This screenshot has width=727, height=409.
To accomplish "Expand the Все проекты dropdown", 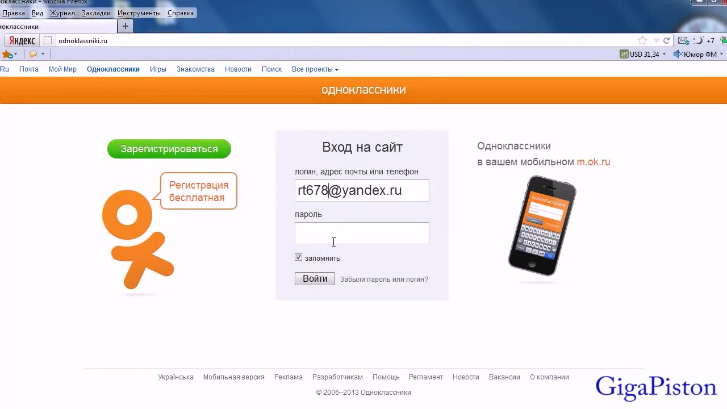I will (315, 69).
